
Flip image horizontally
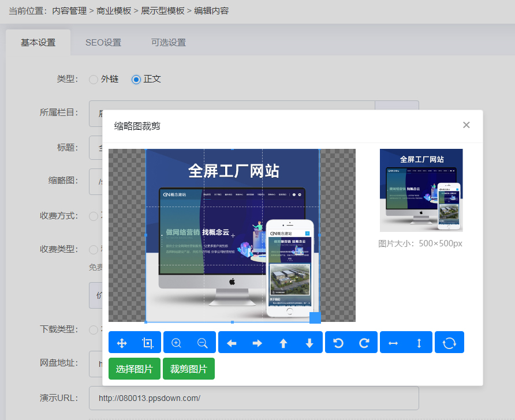coord(393,343)
